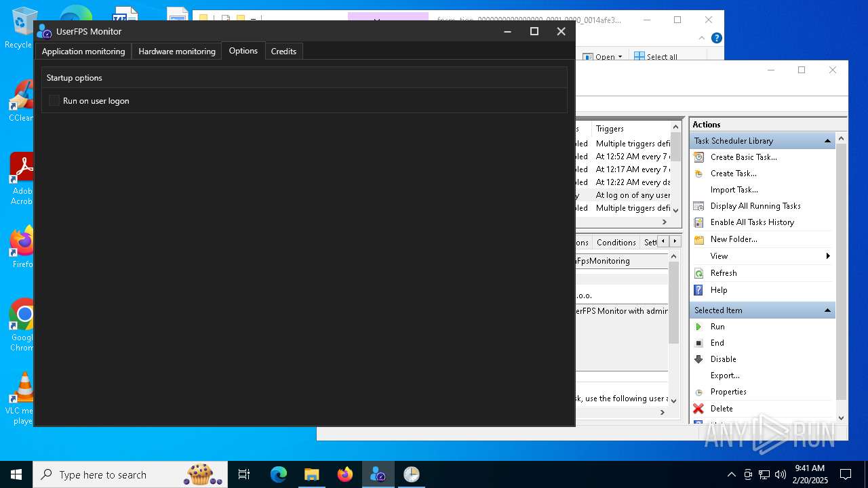Click the blue Help icon under Task Scheduler Library
Viewport: 868px width, 488px height.
click(699, 290)
